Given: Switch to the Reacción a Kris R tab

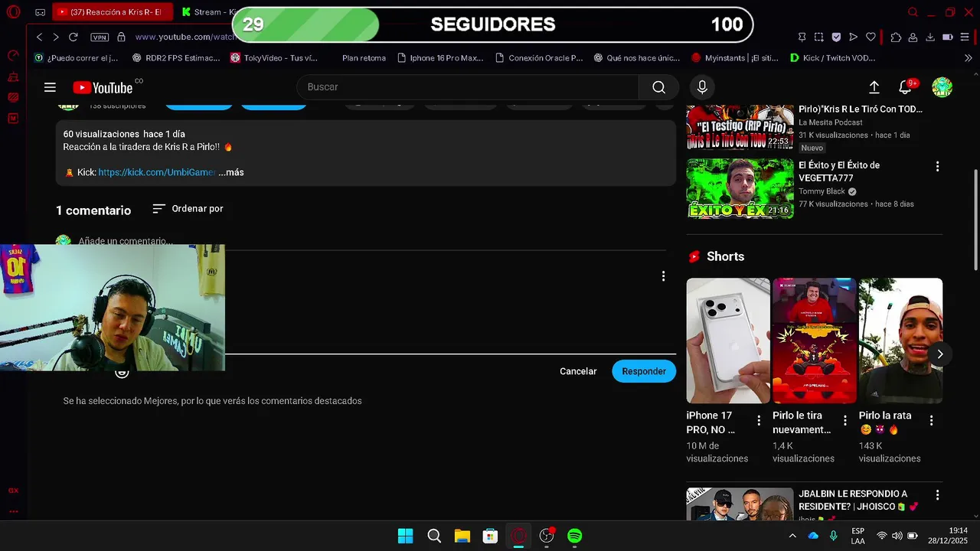Looking at the screenshot, I should [113, 12].
